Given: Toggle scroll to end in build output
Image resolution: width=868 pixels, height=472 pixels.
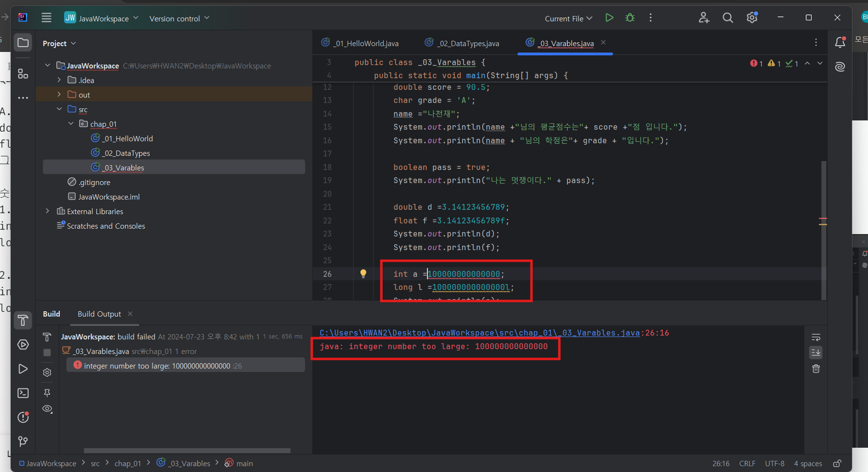Looking at the screenshot, I should coord(816,353).
